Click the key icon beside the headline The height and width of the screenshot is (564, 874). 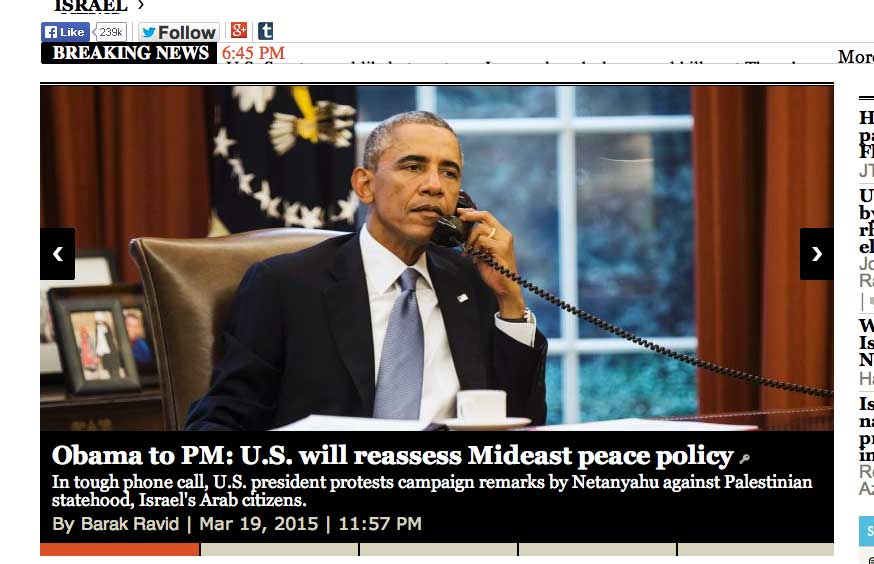coord(744,459)
